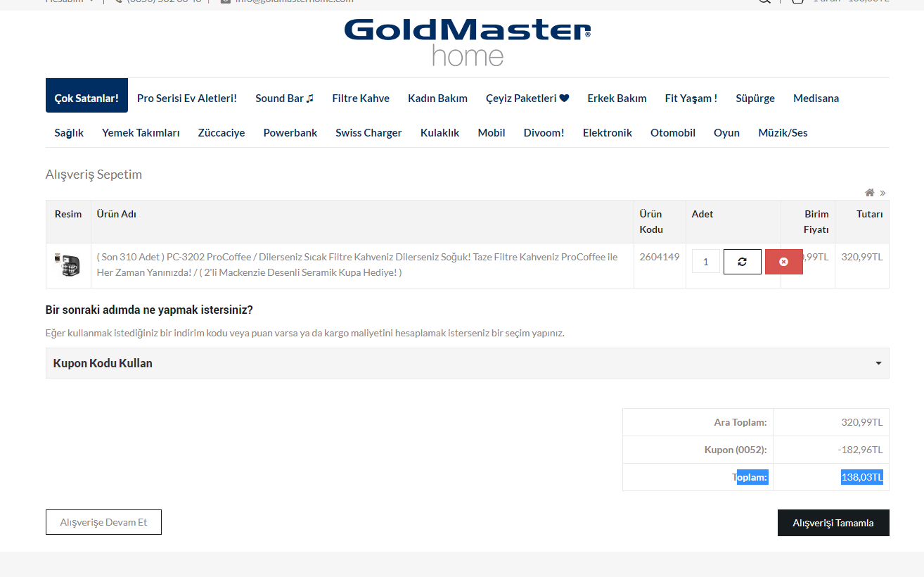This screenshot has height=577, width=924.
Task: Focus the Adet quantity input field
Action: pos(706,261)
